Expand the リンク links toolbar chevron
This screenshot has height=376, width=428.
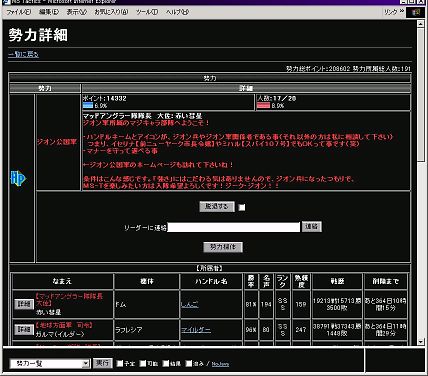(402, 12)
